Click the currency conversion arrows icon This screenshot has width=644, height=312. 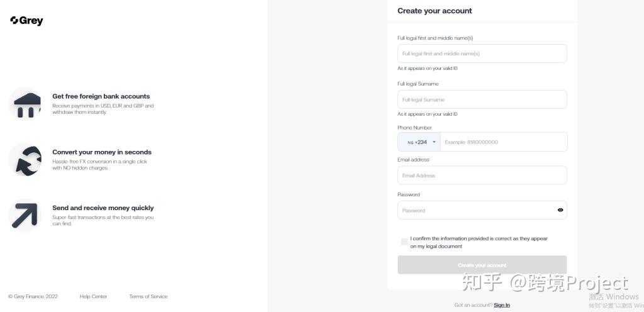coord(25,160)
